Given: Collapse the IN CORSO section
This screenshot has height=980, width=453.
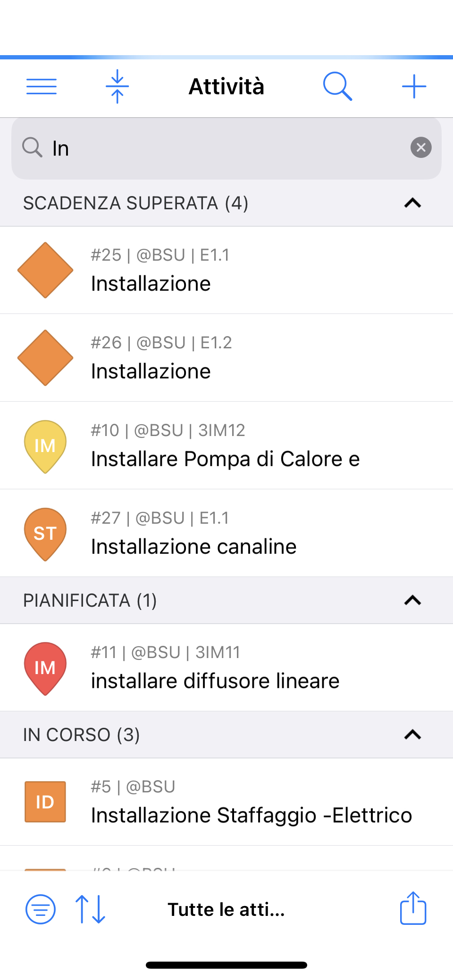Looking at the screenshot, I should [413, 735].
